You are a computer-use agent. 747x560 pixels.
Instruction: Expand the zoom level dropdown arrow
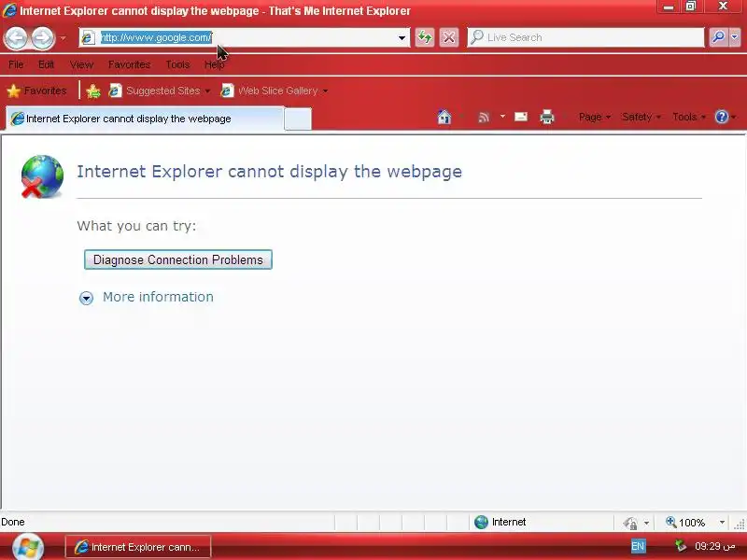pos(722,523)
